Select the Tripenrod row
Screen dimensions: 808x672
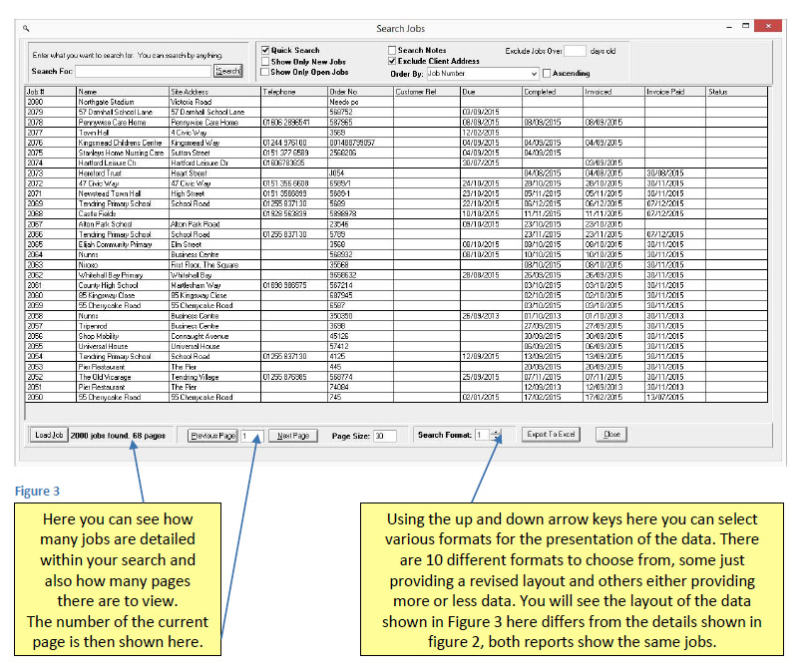click(396, 326)
